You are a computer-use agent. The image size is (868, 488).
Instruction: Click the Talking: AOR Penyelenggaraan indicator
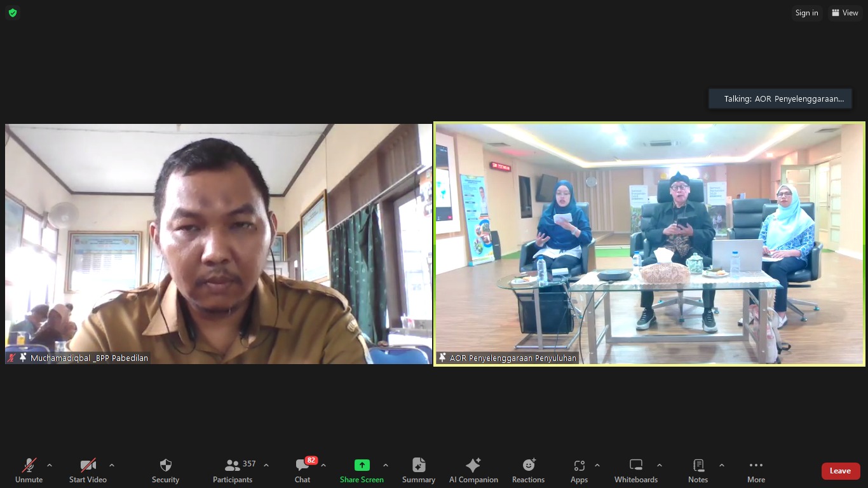(x=780, y=98)
